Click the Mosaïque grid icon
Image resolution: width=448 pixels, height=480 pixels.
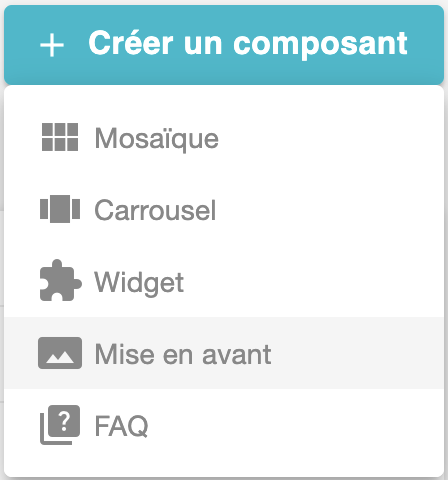point(60,137)
